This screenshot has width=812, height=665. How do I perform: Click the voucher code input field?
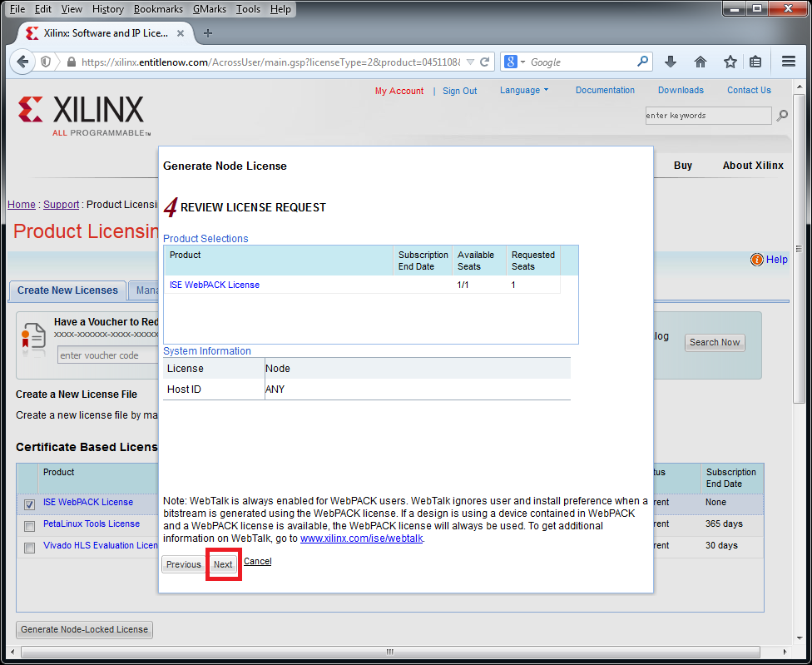point(107,355)
